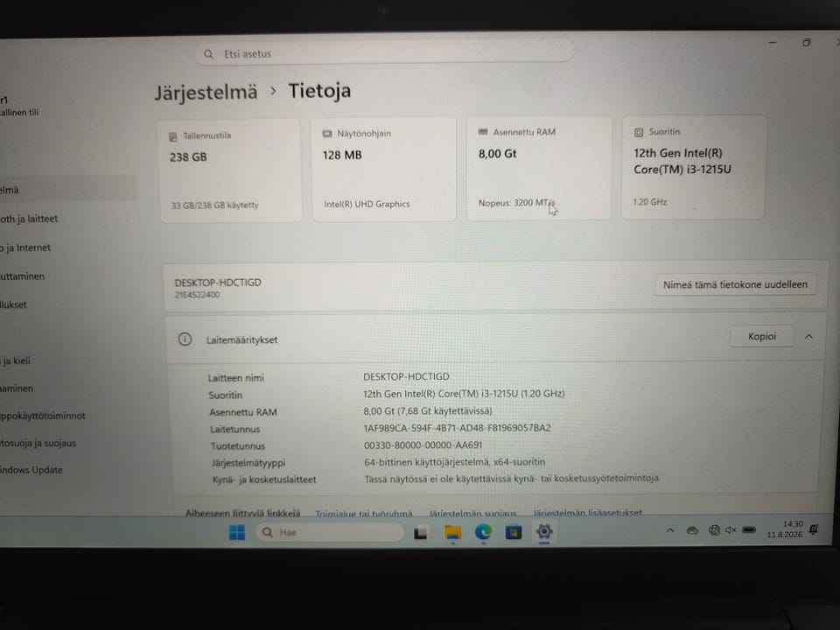The width and height of the screenshot is (840, 630).
Task: Click the Kynä- ja kosketuslaitteet label
Action: [264, 479]
